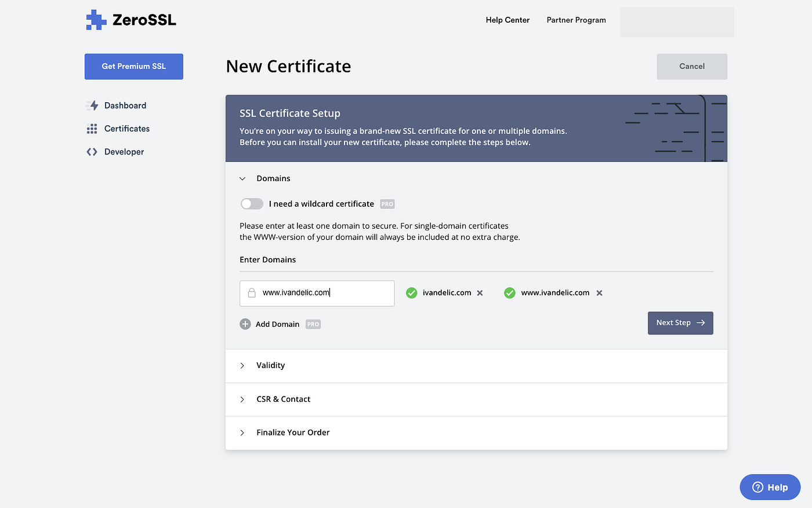Screen dimensions: 812x508
Task: Collapse the Domains section chevron
Action: (242, 179)
